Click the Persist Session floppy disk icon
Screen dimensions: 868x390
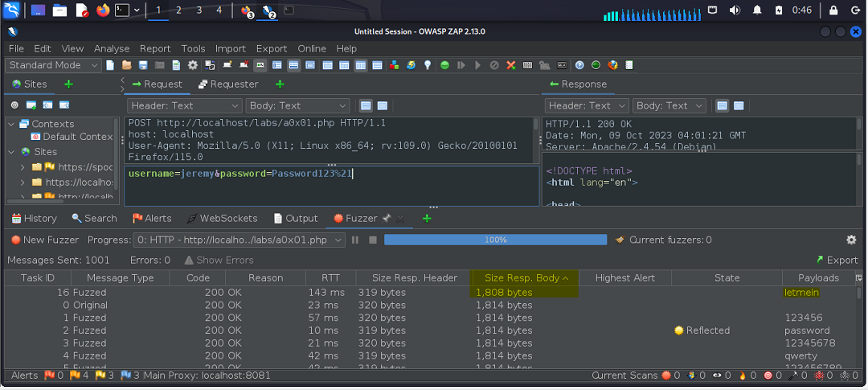coord(143,65)
